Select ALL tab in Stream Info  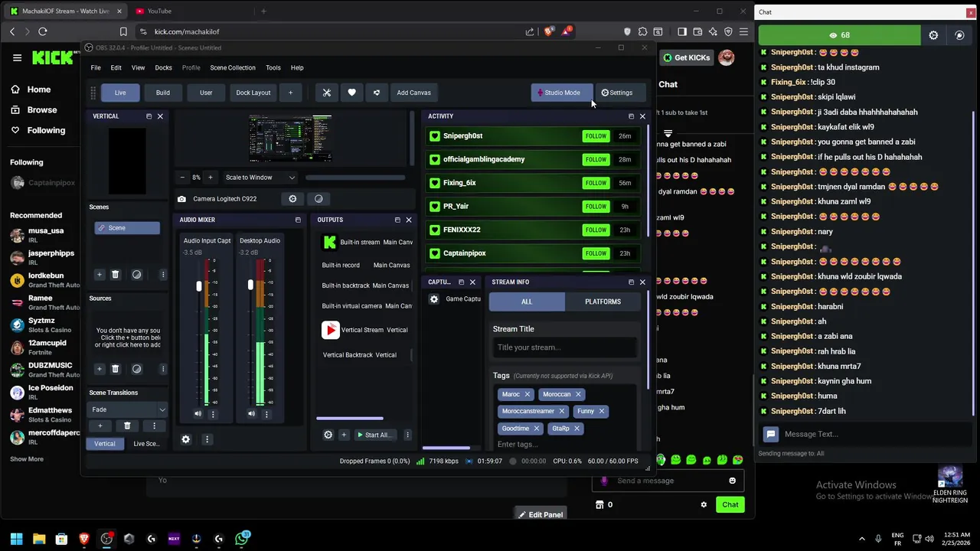click(x=527, y=302)
